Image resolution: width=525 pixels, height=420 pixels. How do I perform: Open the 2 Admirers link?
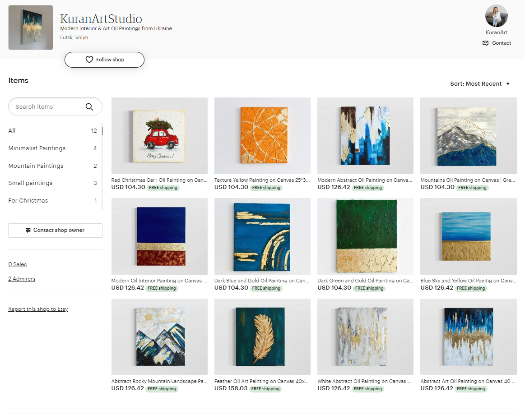[x=22, y=279]
